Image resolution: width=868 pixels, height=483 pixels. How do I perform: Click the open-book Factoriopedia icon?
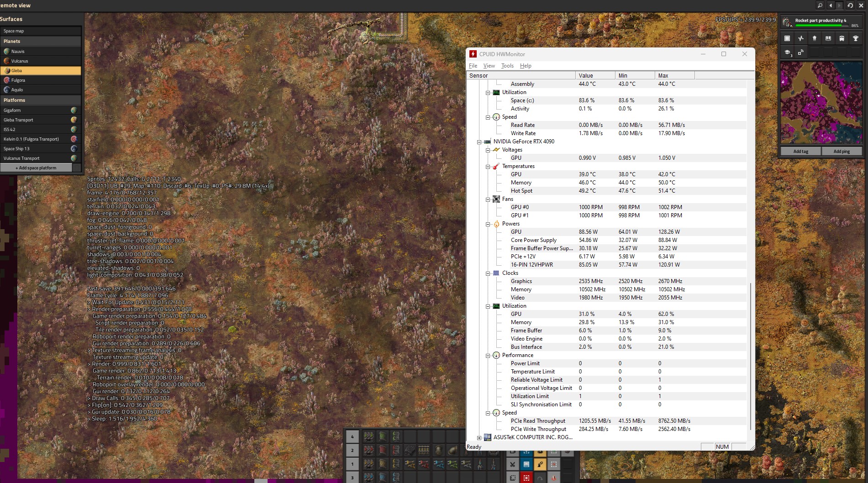[x=828, y=39]
